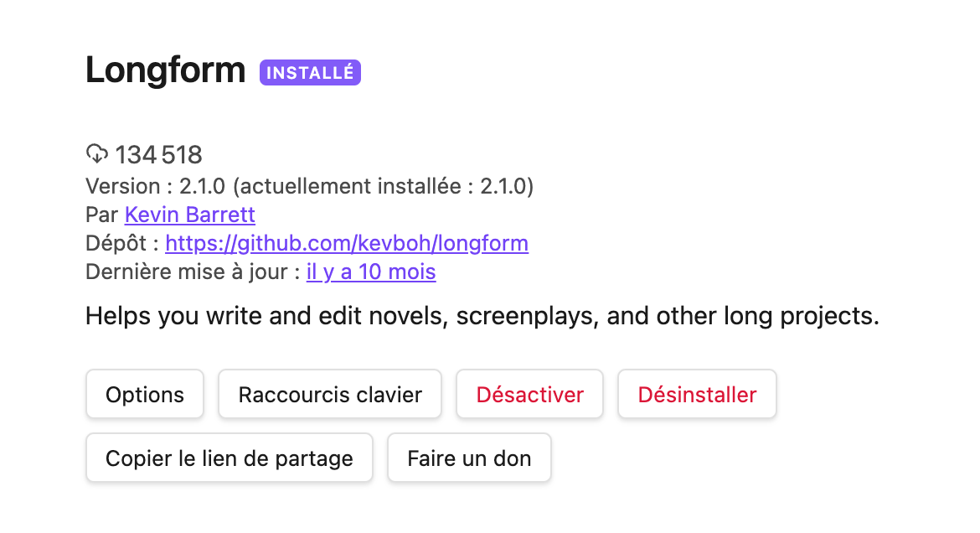Click the "Dernière mise à jour :" label
The height and width of the screenshot is (533, 980).
tap(193, 272)
